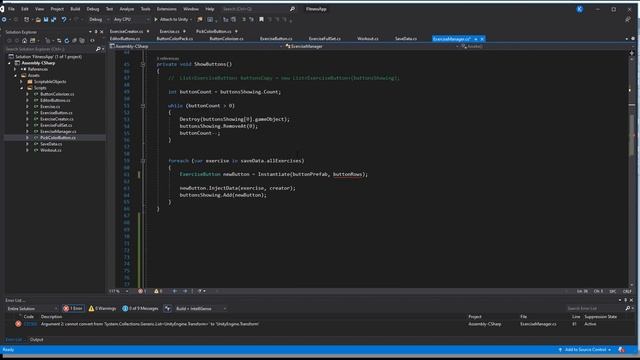Open the Debug configuration dropdown
The width and height of the screenshot is (640, 360).
(99, 19)
